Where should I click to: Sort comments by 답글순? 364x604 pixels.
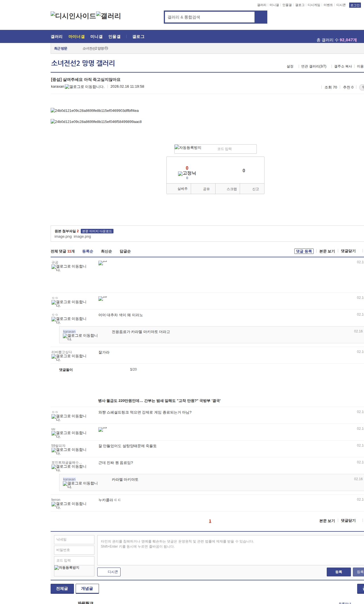coord(125,251)
